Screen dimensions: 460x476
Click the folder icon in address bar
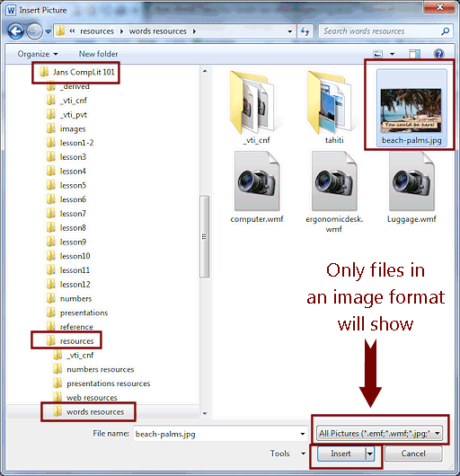point(60,31)
